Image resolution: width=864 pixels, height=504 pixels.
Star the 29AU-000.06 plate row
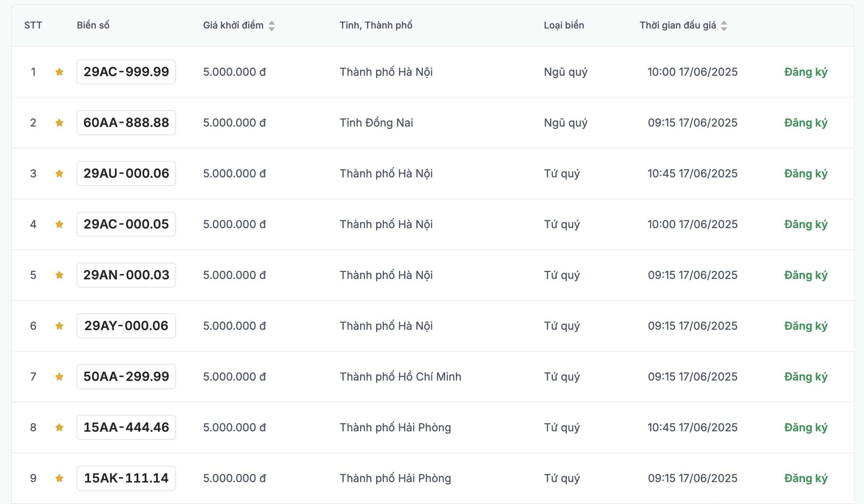[x=59, y=173]
